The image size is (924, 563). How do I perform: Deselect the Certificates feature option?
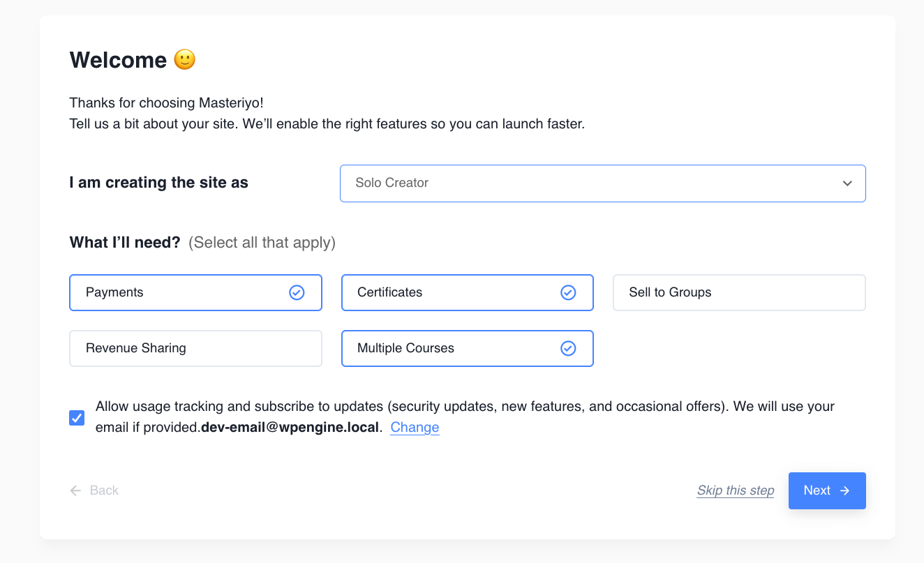pyautogui.click(x=447, y=292)
